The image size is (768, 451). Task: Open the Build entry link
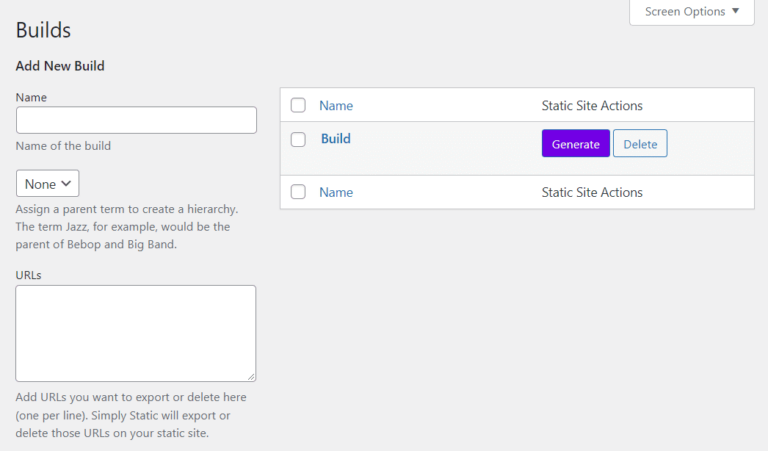point(336,139)
